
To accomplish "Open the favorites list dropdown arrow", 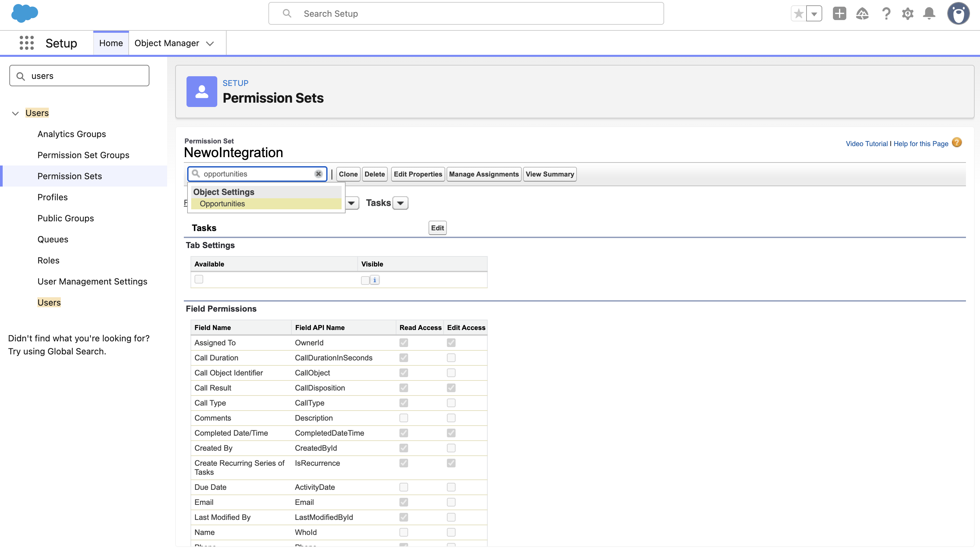I will click(x=814, y=14).
